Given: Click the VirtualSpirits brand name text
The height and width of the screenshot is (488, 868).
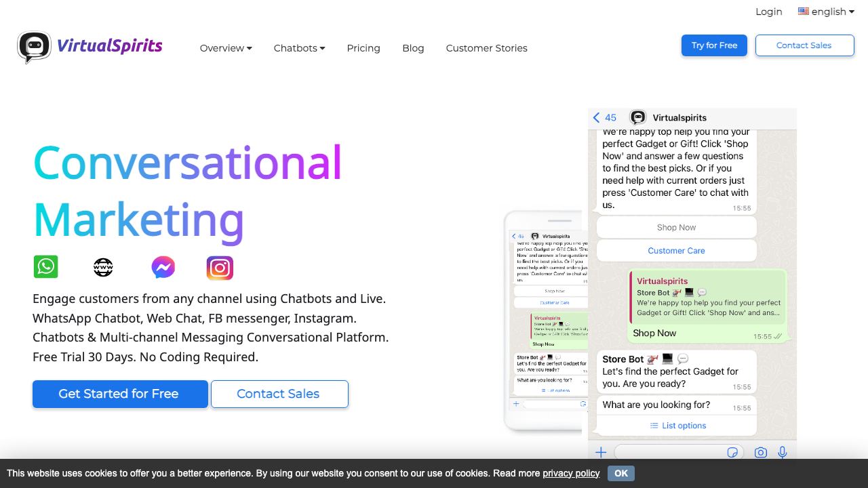Looking at the screenshot, I should tap(110, 46).
